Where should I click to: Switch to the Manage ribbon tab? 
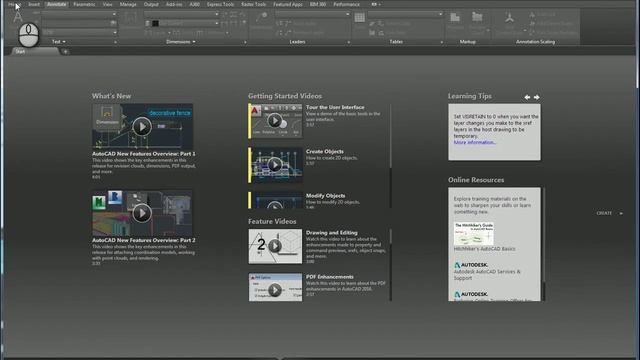pos(128,4)
